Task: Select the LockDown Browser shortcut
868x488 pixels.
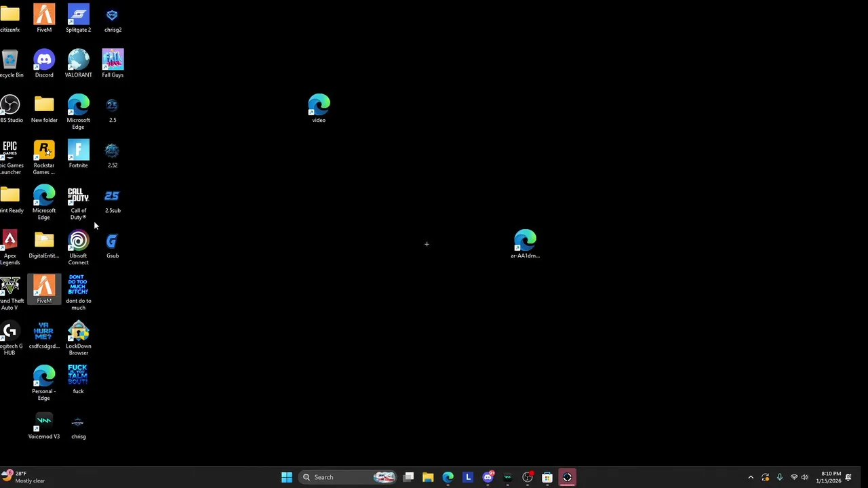Action: pyautogui.click(x=78, y=338)
